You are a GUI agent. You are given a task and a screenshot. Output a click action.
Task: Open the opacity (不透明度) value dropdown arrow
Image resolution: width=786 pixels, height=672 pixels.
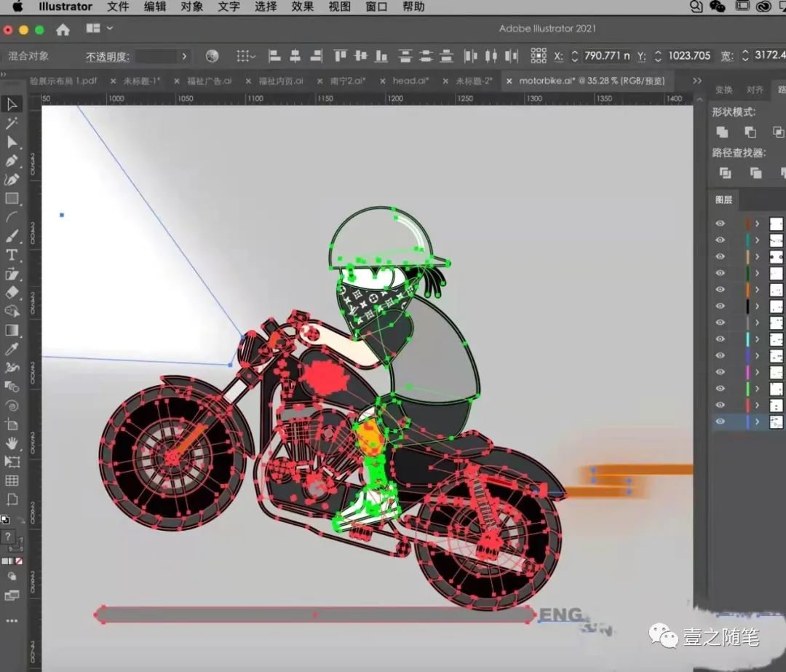185,56
